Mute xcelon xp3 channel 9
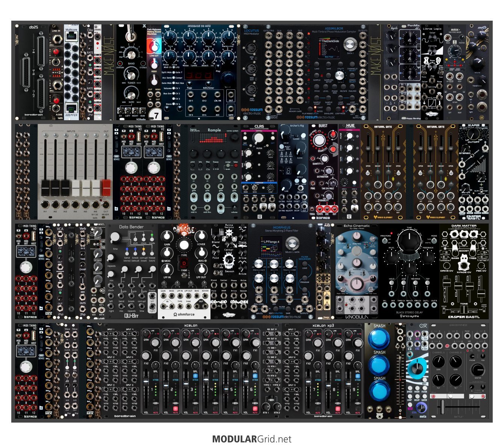 [358, 408]
